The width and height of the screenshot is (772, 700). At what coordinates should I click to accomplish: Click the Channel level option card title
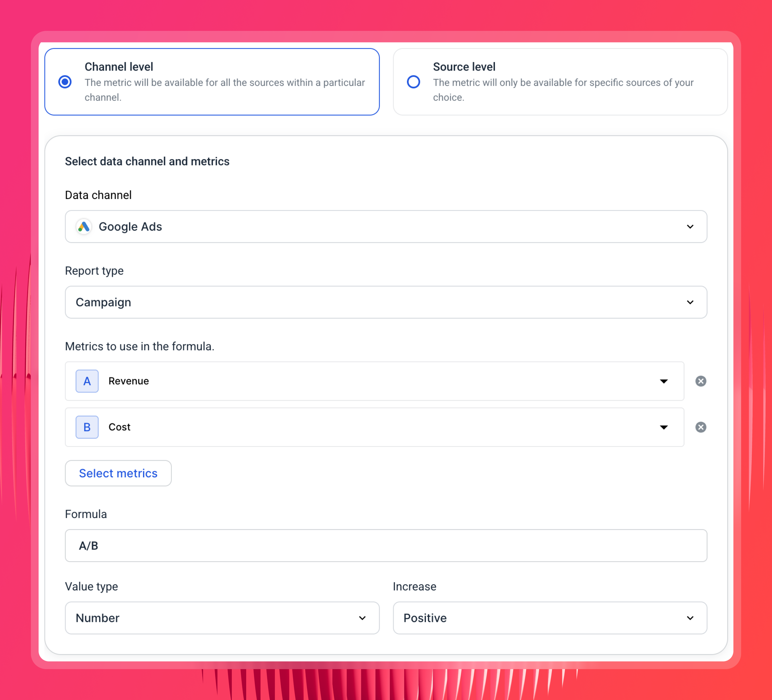119,67
